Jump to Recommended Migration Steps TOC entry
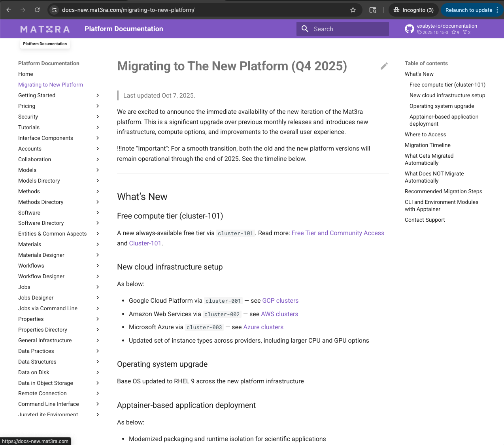This screenshot has width=504, height=445. [x=444, y=191]
